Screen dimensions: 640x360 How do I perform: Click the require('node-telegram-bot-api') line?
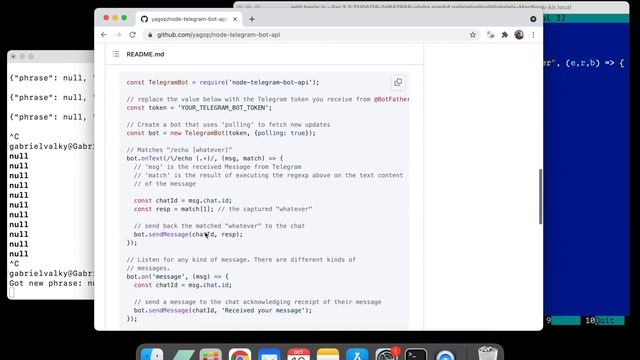(223, 82)
